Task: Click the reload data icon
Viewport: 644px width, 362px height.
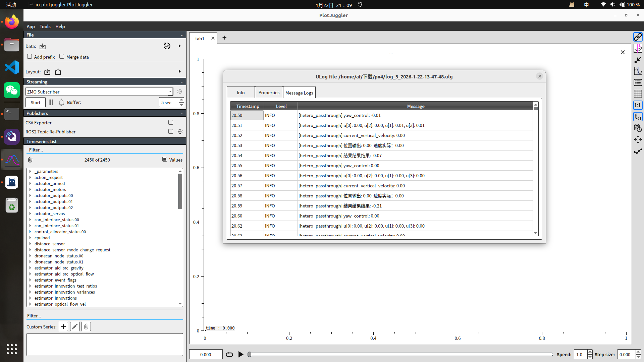Action: (167, 46)
